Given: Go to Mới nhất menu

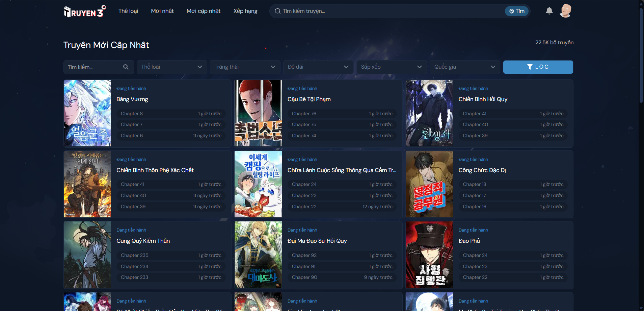Looking at the screenshot, I should [162, 11].
